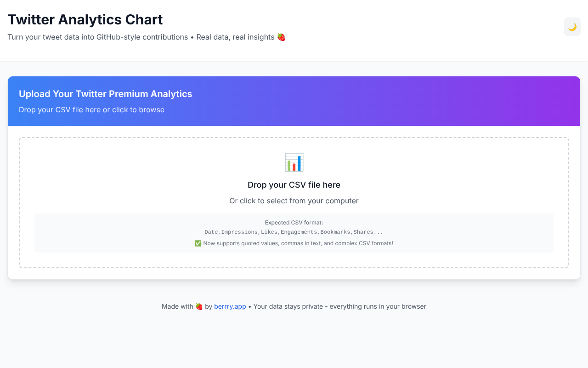Click the CSV column list 'Date,Impressions,Likes...'
This screenshot has height=368, width=588.
[x=294, y=232]
